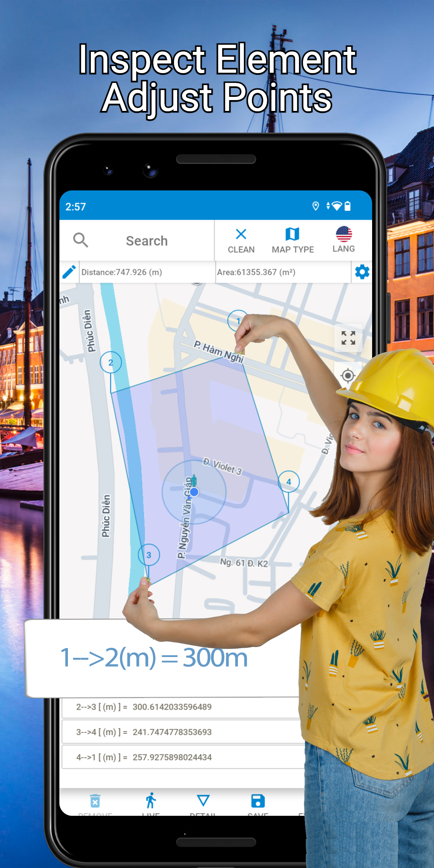Select map point marker 4

[289, 482]
